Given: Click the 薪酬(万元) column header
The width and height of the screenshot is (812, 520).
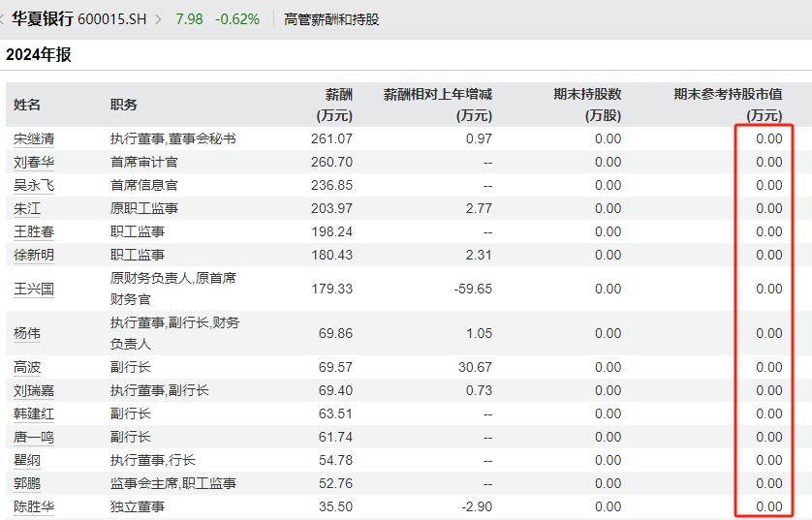Looking at the screenshot, I should pyautogui.click(x=334, y=105).
